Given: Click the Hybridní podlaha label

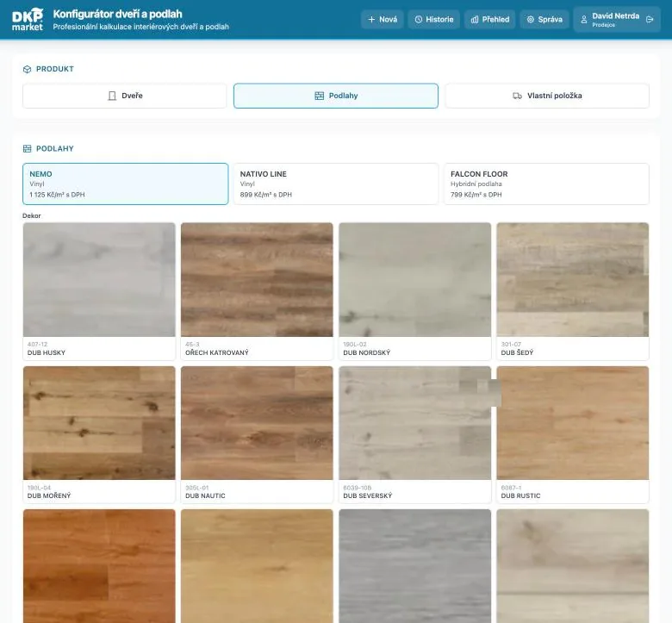Looking at the screenshot, I should click(x=476, y=184).
